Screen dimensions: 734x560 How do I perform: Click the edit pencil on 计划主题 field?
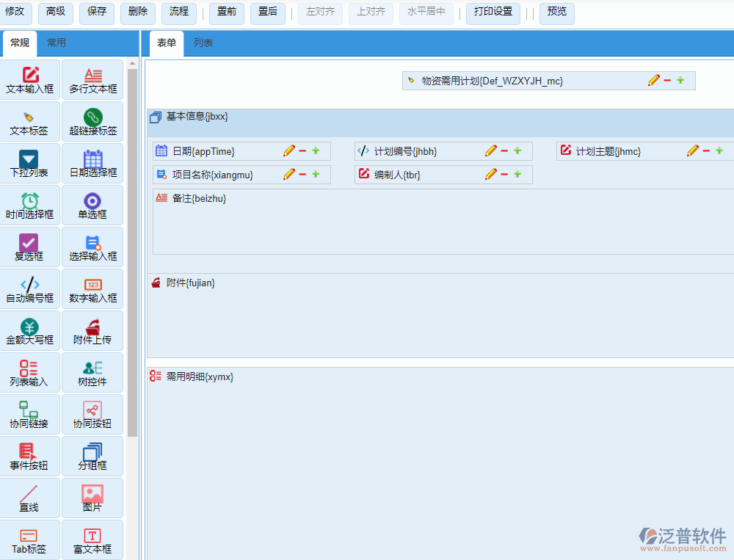tap(691, 150)
